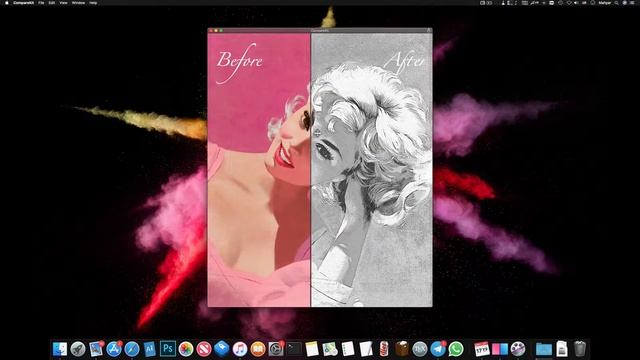The width and height of the screenshot is (640, 360).
Task: Click the Before side of image
Action: [259, 169]
